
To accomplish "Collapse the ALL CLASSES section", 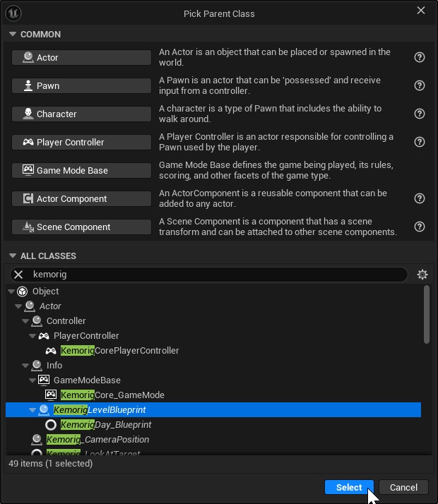I will point(12,256).
